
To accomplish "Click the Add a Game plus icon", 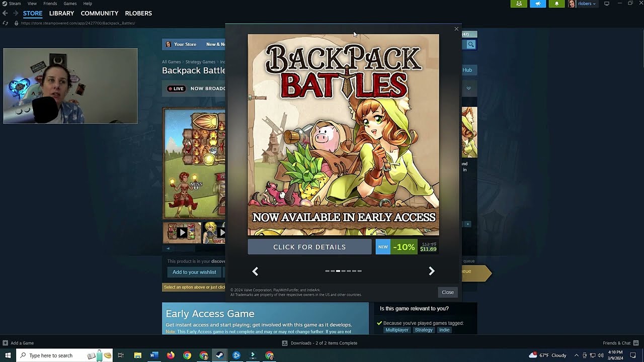I will 5,343.
